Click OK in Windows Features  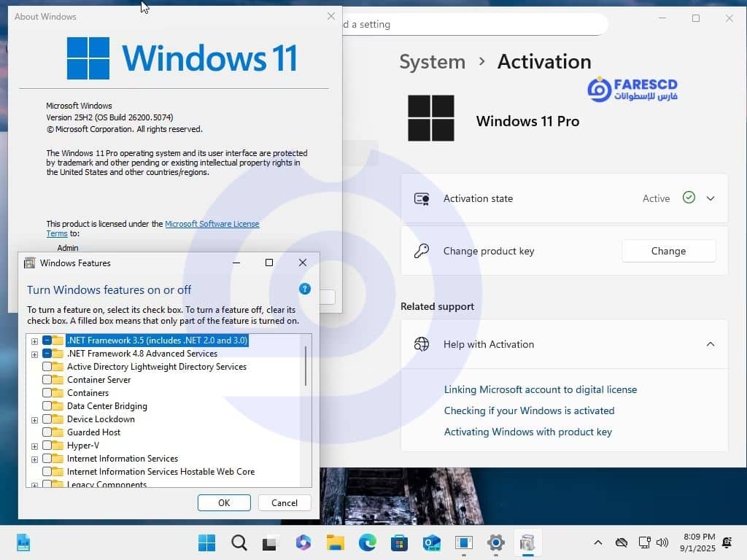224,503
